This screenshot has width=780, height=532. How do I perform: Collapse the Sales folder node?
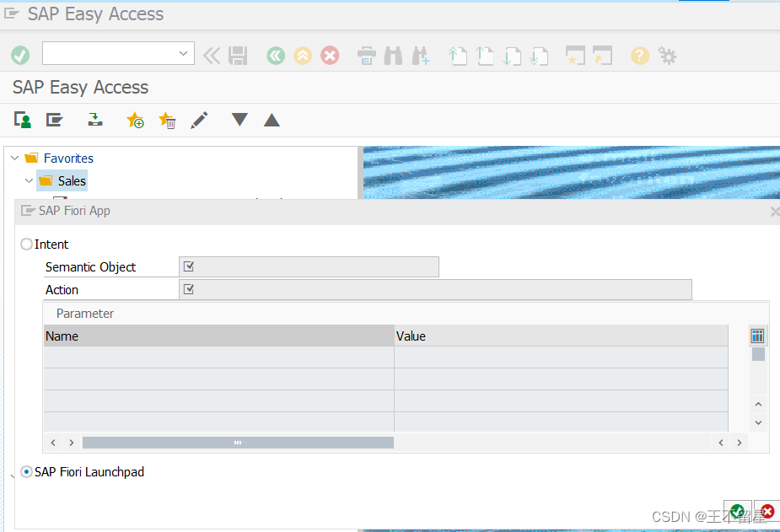click(29, 180)
